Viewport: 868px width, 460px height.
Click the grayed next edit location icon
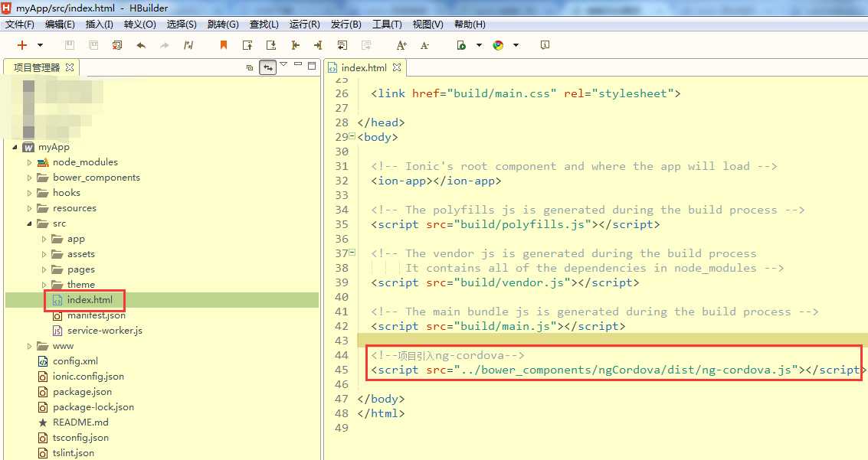point(366,45)
